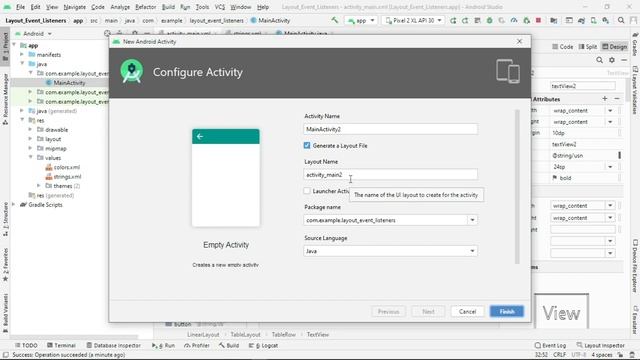Viewport: 640px width, 360px height.
Task: Open the Gradle side panel
Action: tap(635, 44)
